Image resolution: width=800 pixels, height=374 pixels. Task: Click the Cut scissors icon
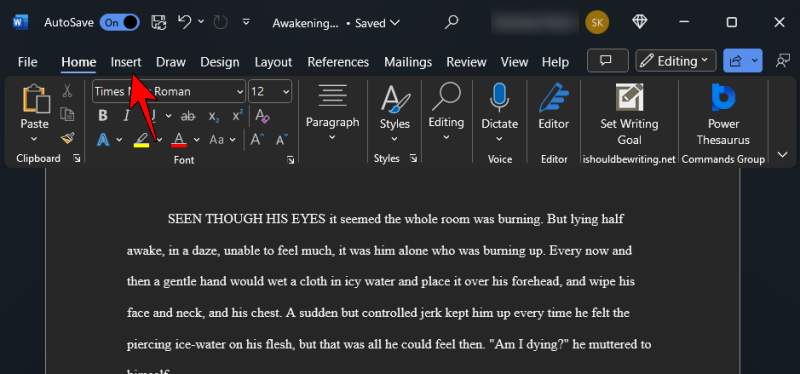tap(67, 91)
